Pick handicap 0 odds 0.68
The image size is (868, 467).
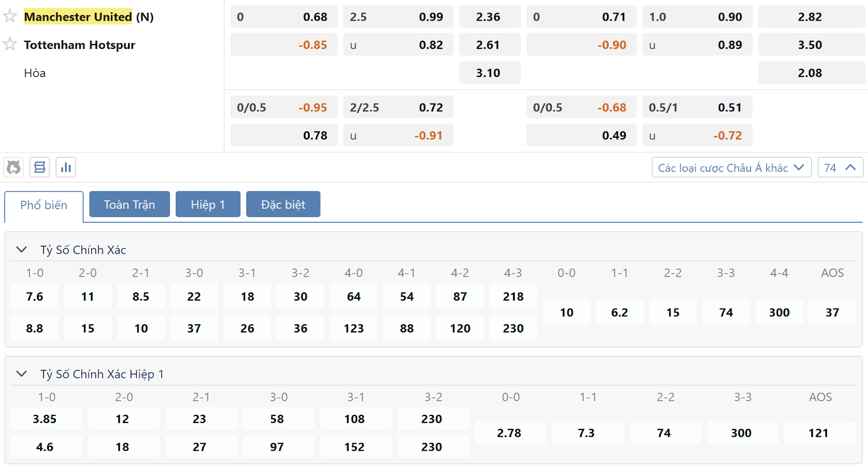pyautogui.click(x=284, y=17)
